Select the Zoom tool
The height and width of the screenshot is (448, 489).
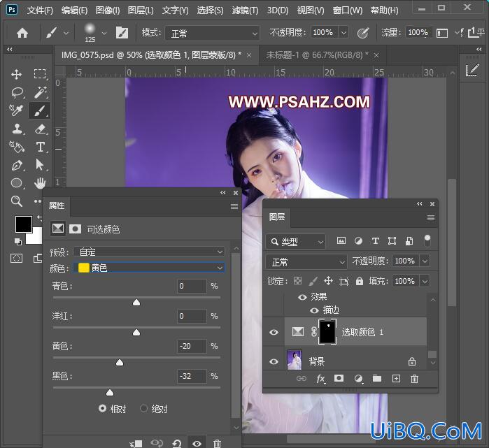click(x=17, y=201)
